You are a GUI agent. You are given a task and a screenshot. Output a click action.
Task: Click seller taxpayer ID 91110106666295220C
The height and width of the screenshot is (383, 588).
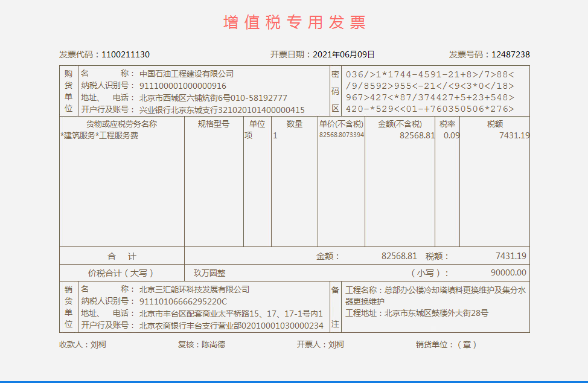point(183,301)
